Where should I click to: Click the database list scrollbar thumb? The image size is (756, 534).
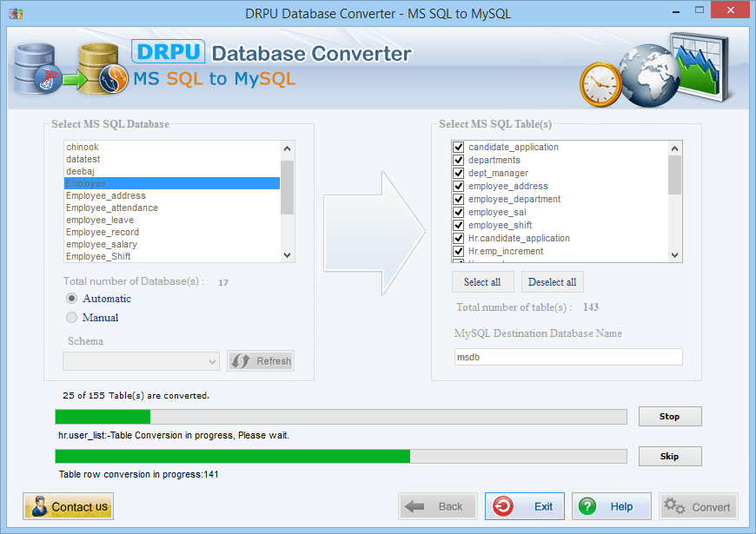click(288, 187)
